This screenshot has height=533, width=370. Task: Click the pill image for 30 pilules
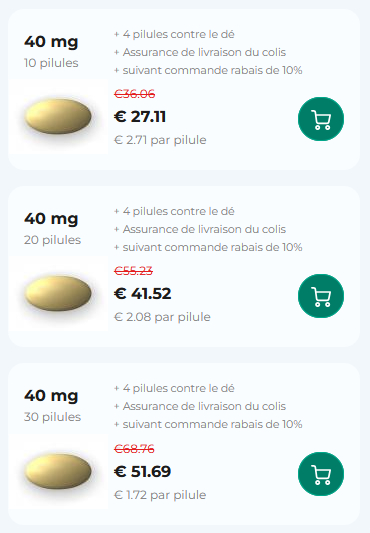(58, 471)
